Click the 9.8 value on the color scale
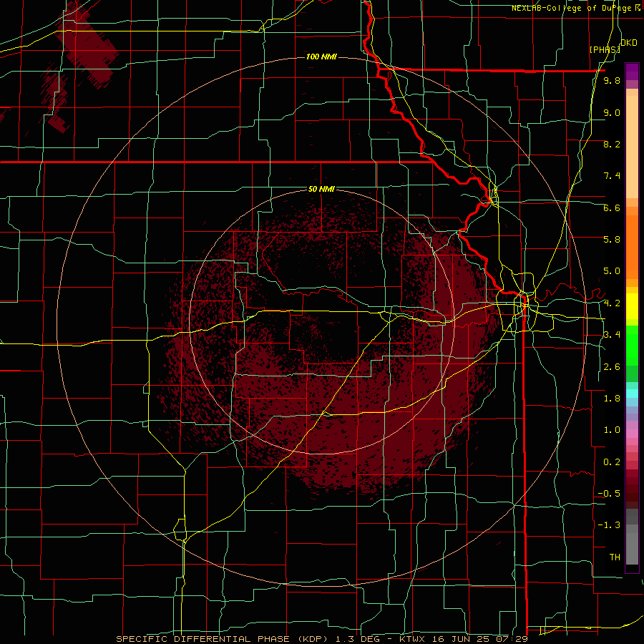This screenshot has width=644, height=644. point(612,80)
